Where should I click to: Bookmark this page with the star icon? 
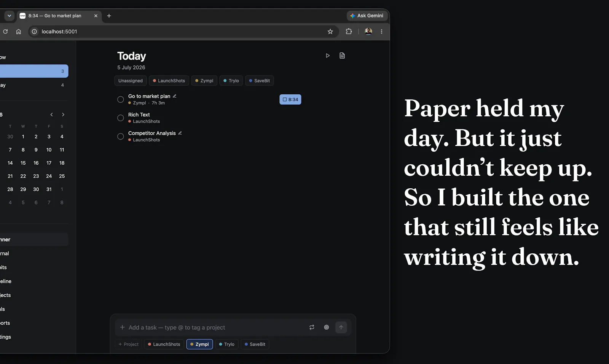(x=330, y=32)
